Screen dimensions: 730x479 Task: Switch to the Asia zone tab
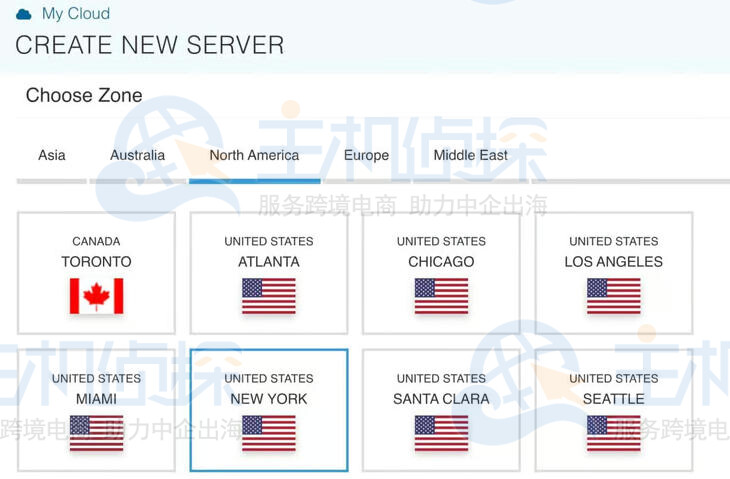52,155
